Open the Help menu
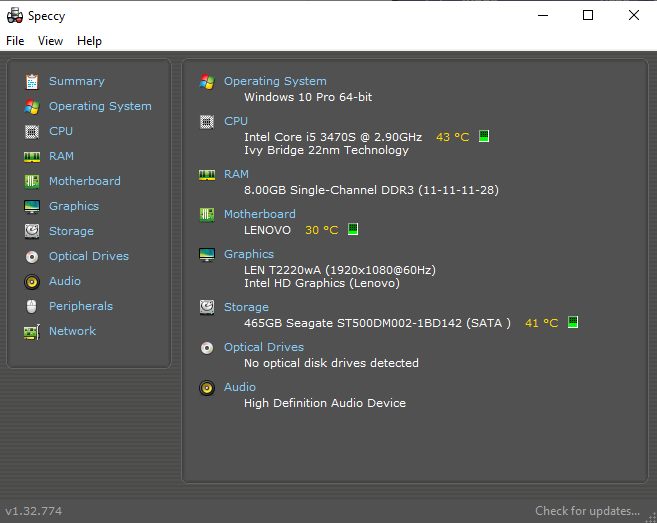Screen dimensions: 657x523 (x=89, y=41)
